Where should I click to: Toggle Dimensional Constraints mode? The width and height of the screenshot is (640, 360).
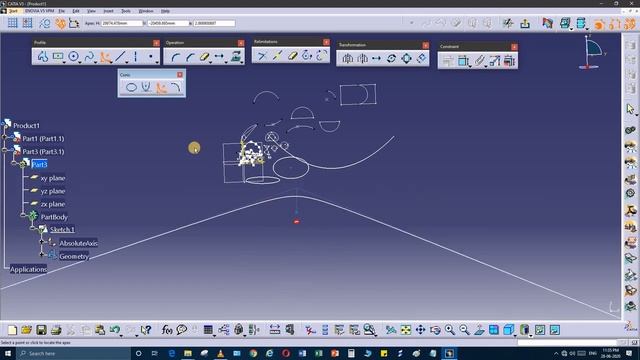coord(74,23)
